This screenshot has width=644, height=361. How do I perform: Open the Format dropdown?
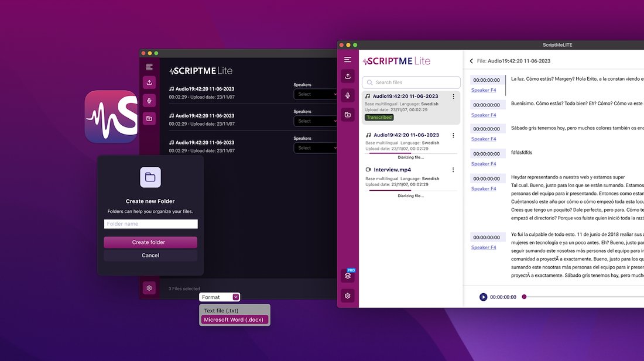(x=220, y=297)
